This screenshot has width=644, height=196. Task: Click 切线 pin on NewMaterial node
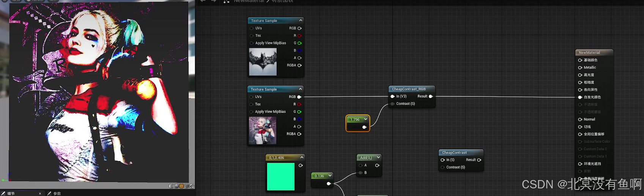point(580,127)
